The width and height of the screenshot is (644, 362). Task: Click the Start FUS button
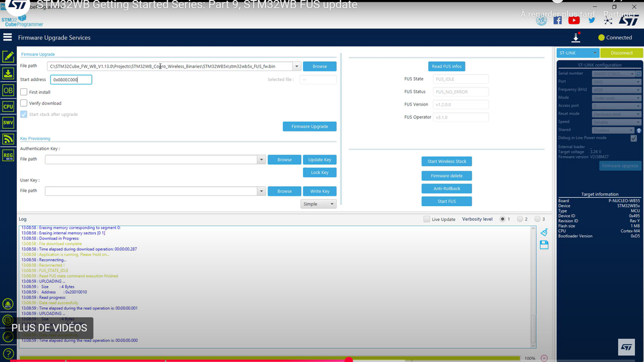pyautogui.click(x=447, y=201)
